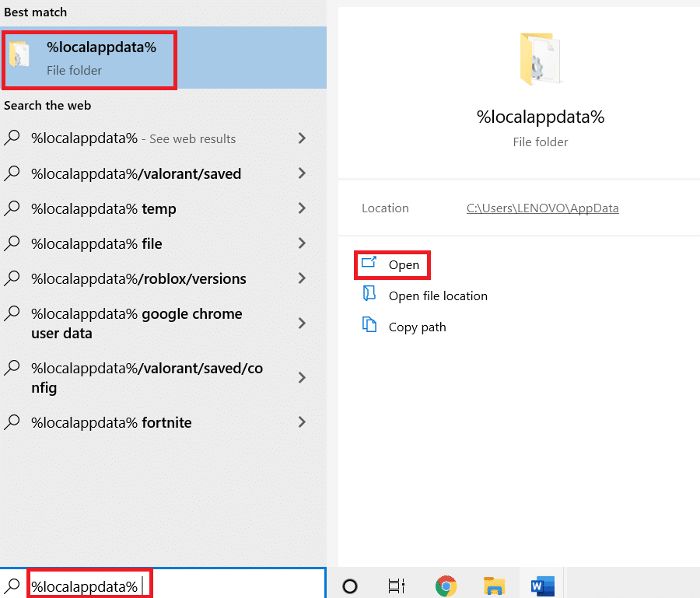This screenshot has width=700, height=598.
Task: Select '%localappdata% temp' suggestion
Action: [x=163, y=208]
